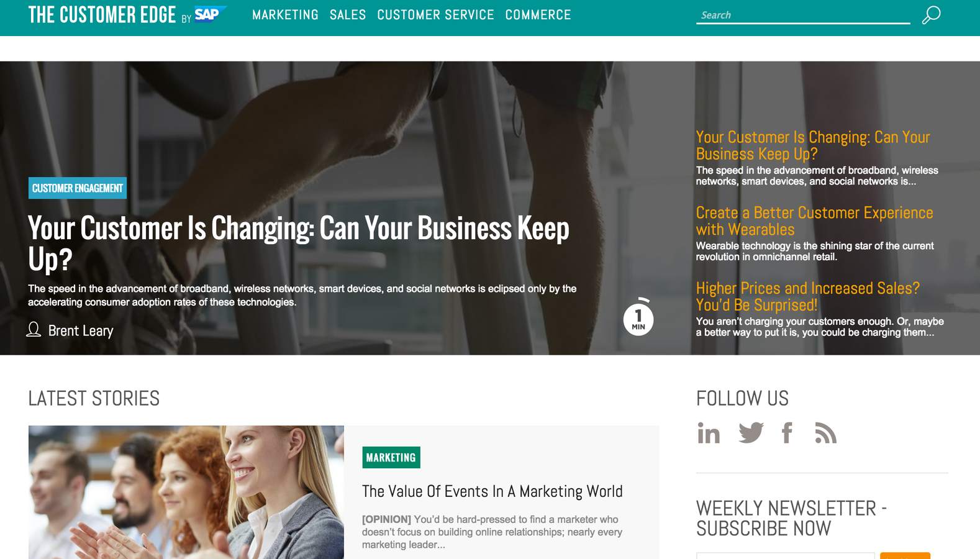This screenshot has width=980, height=559.
Task: Select the Customer Engagement category tag
Action: pos(78,188)
